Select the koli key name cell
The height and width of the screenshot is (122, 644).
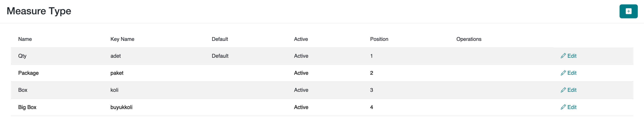click(114, 90)
